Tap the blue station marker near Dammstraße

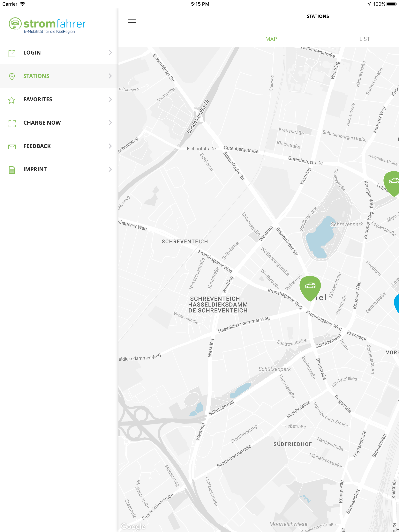pyautogui.click(x=397, y=304)
